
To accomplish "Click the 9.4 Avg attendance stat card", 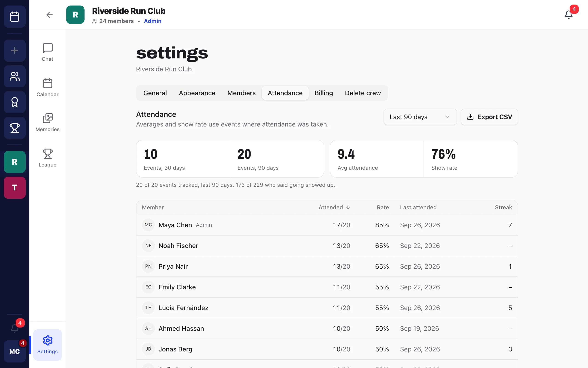I will pyautogui.click(x=377, y=159).
